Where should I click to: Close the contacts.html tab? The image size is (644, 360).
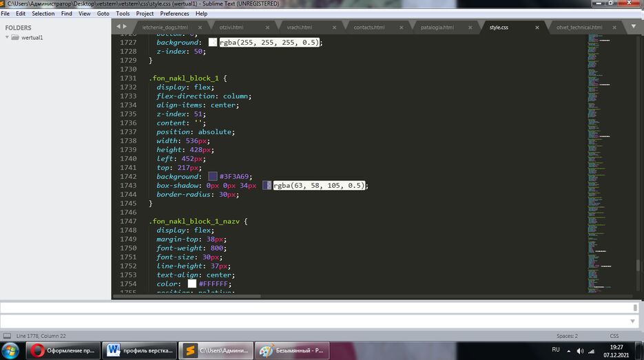pyautogui.click(x=402, y=28)
